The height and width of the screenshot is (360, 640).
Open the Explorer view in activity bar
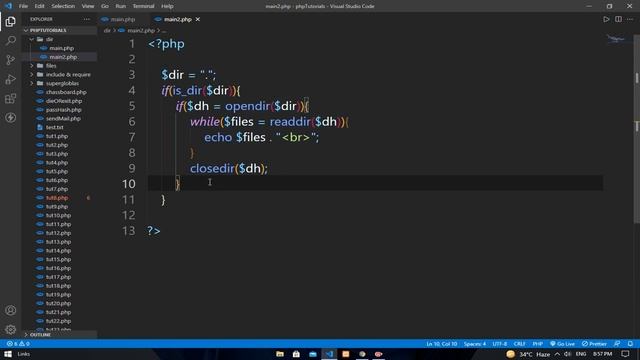click(x=11, y=21)
